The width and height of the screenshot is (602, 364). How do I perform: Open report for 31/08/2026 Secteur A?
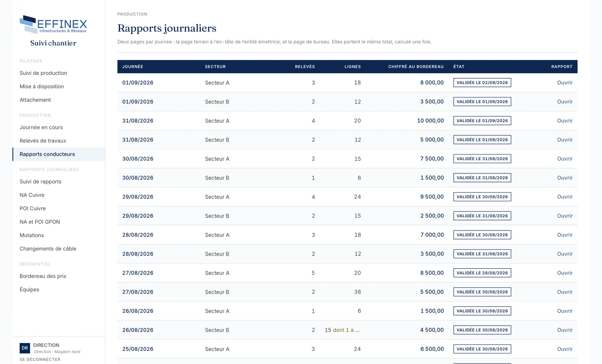pyautogui.click(x=565, y=121)
